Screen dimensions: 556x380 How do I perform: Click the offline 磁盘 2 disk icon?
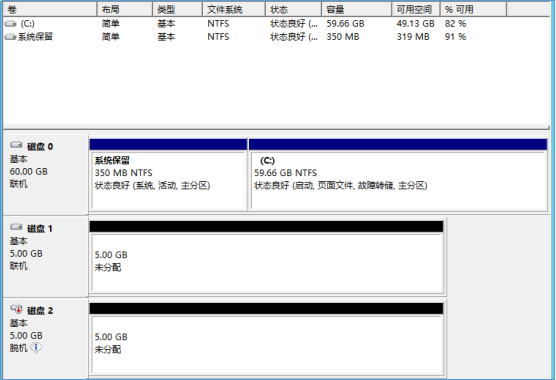(16, 309)
